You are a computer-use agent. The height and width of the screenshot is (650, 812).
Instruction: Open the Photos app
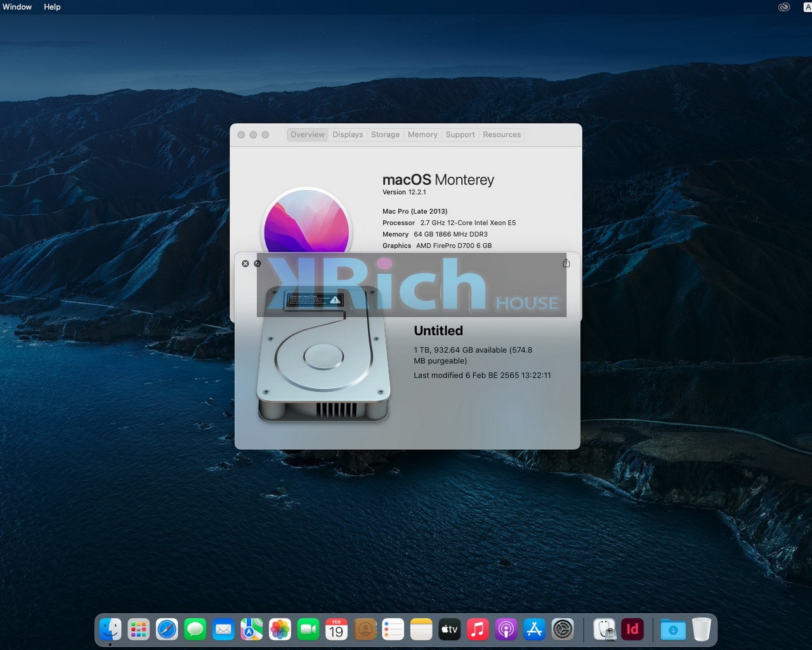coord(280,630)
